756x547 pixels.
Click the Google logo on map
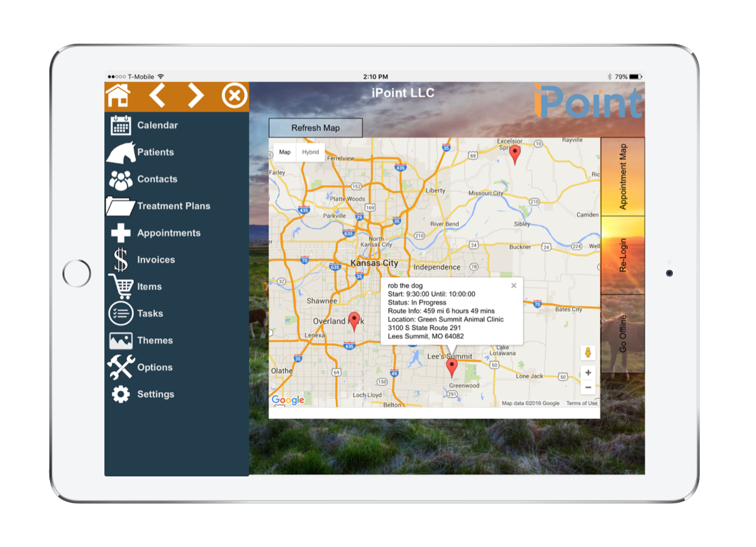(288, 400)
